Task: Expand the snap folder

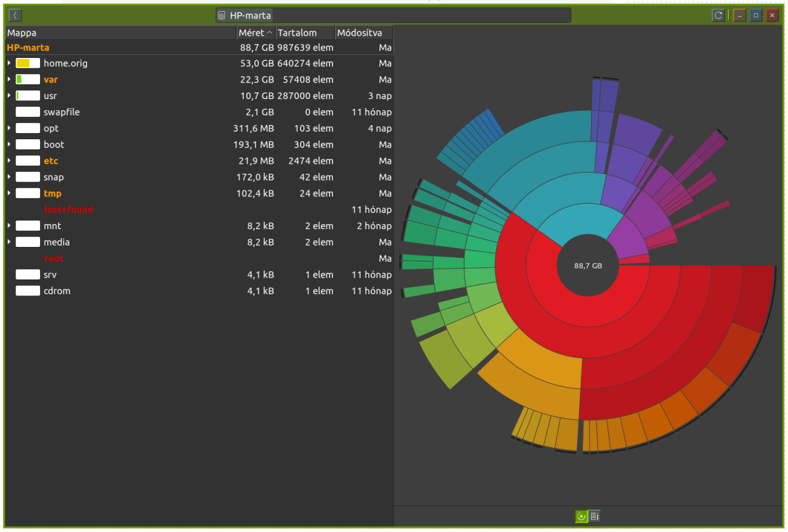Action: point(9,177)
